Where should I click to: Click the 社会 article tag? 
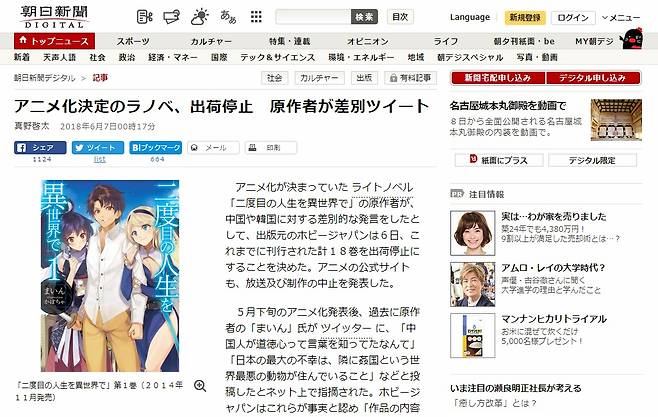point(275,78)
